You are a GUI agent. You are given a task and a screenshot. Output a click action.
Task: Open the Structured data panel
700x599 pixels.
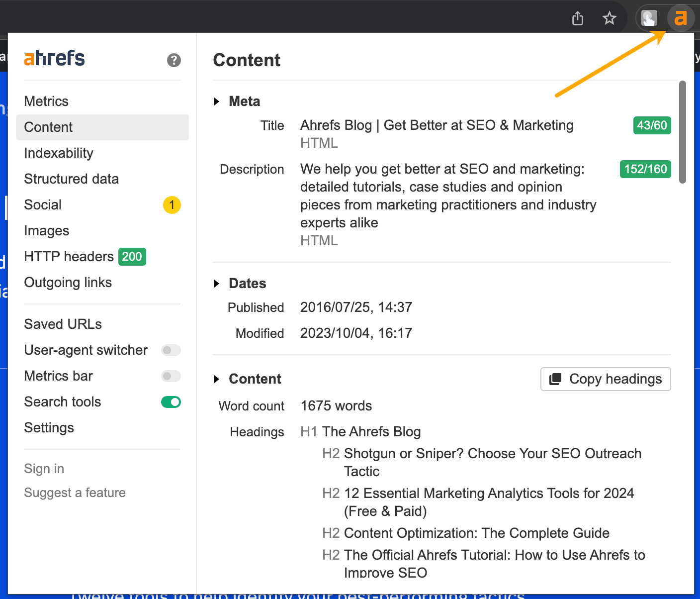71,179
